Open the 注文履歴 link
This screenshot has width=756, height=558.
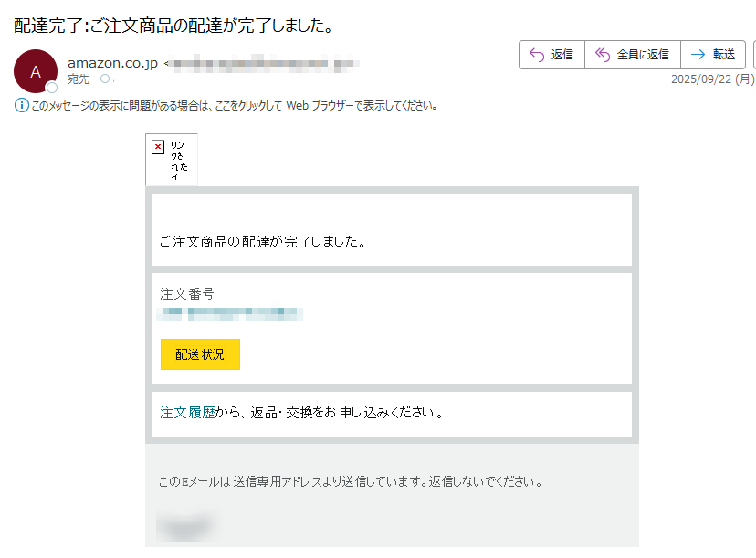pos(187,413)
